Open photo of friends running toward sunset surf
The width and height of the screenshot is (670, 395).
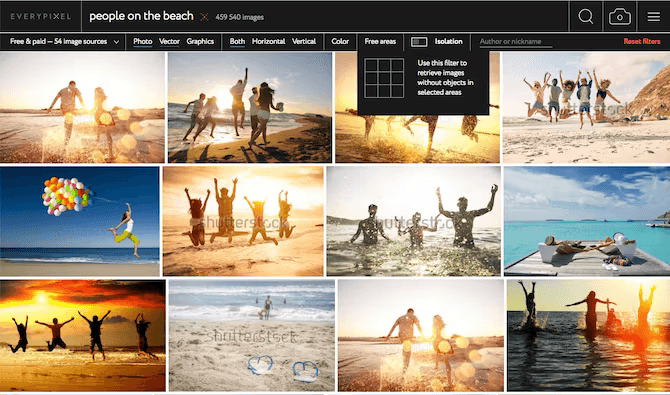(250, 107)
